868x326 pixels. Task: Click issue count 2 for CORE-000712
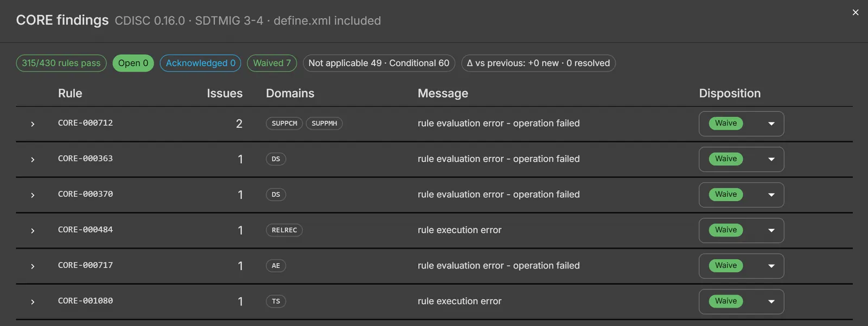click(239, 124)
